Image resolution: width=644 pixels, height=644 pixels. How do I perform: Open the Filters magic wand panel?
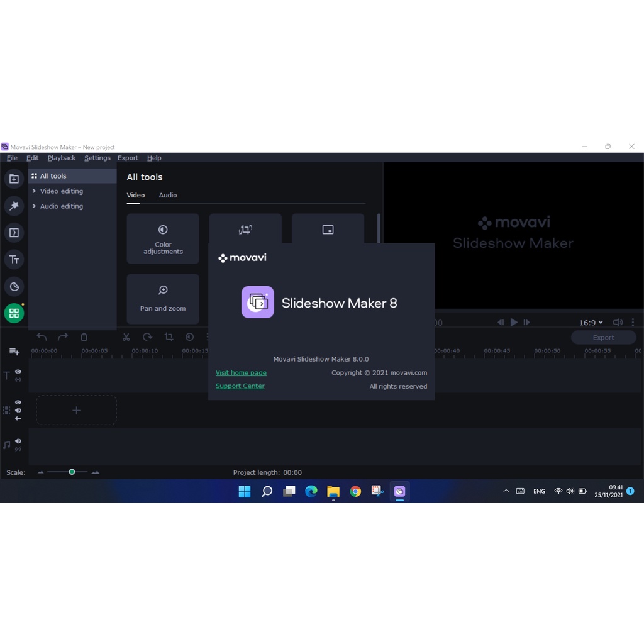click(x=14, y=206)
